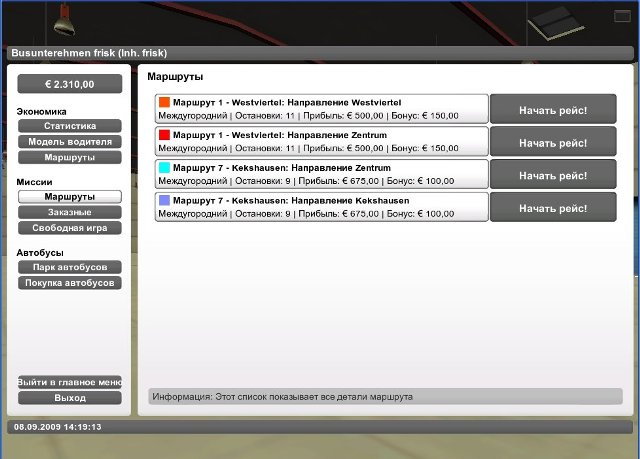Select row Маршрут 7 - Kekshausen: Направление Zentrum

tap(322, 174)
